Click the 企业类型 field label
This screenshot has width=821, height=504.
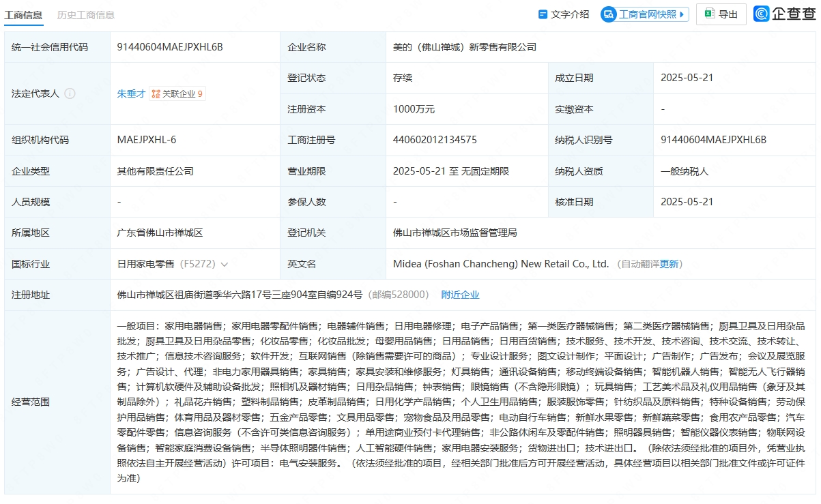[31, 171]
